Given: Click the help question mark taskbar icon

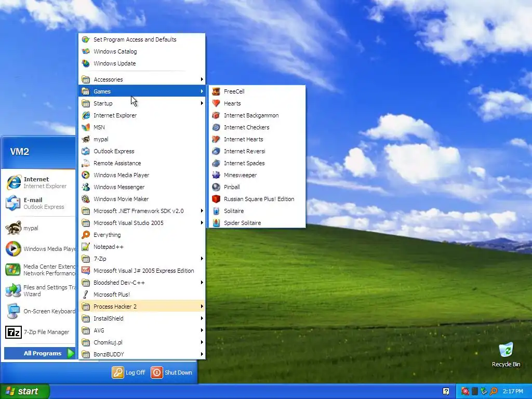Looking at the screenshot, I should click(446, 392).
